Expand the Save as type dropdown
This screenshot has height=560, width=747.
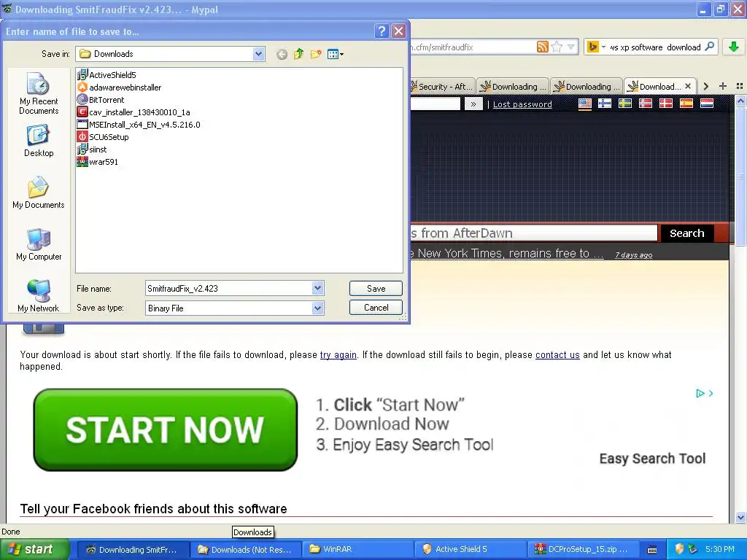(318, 308)
